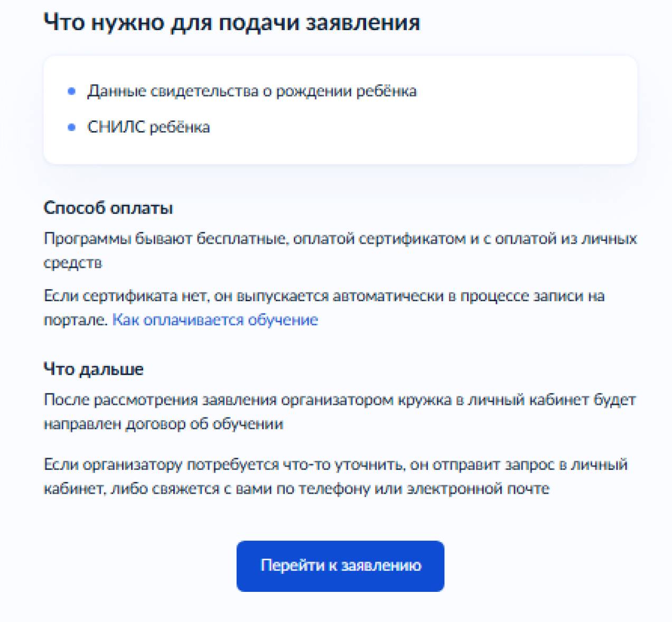
Task: Click the heading "Что нужно для подачи заявления"
Action: pos(231,23)
